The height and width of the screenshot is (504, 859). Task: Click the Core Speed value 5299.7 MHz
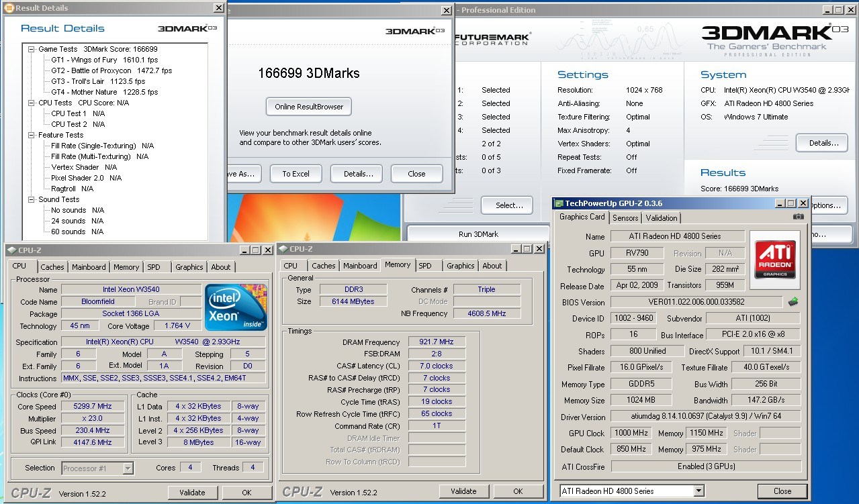click(x=93, y=407)
